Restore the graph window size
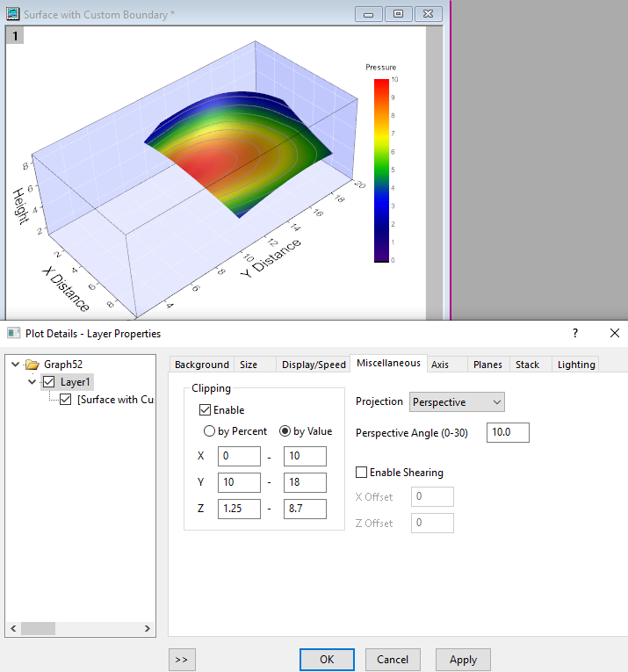The height and width of the screenshot is (672, 628). pyautogui.click(x=398, y=15)
